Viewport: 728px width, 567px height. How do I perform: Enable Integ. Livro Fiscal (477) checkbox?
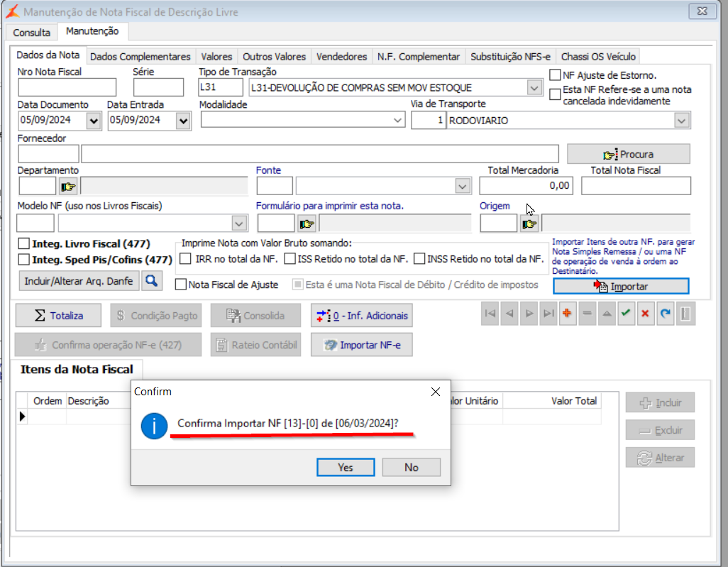click(x=23, y=243)
